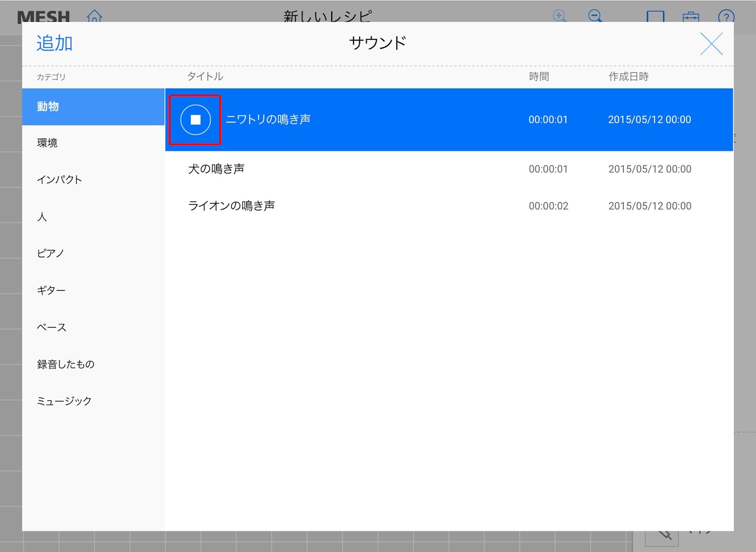This screenshot has height=552, width=756.
Task: Select the 環境 category
Action: click(93, 143)
